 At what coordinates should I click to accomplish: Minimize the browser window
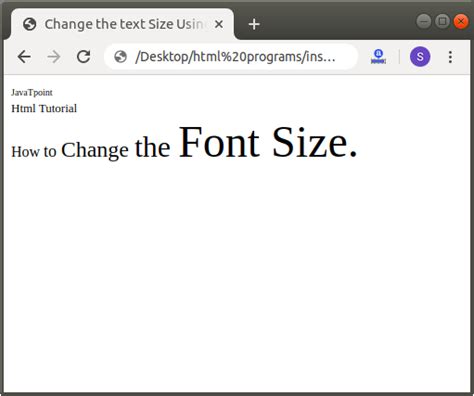424,22
